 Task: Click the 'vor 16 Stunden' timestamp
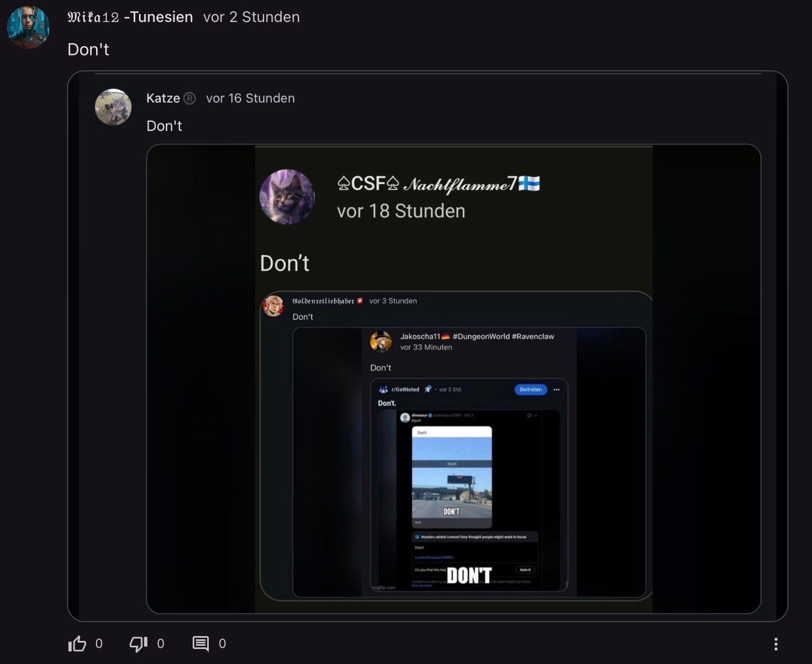250,98
